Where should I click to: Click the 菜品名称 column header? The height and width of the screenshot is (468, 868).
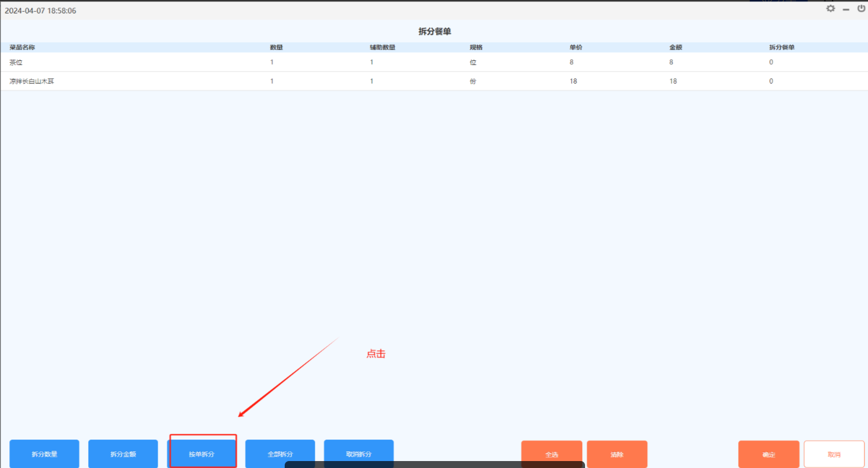22,48
